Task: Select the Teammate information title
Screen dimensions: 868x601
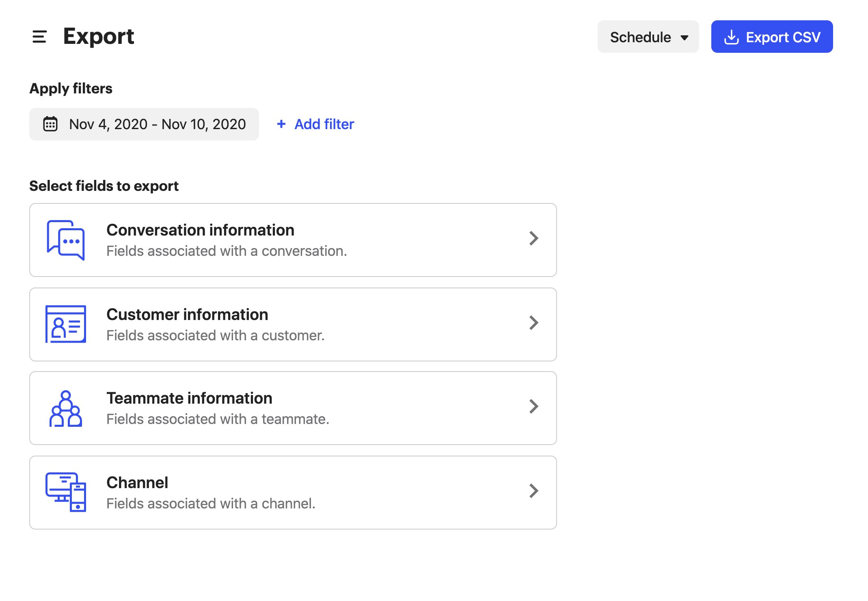Action: pos(189,398)
